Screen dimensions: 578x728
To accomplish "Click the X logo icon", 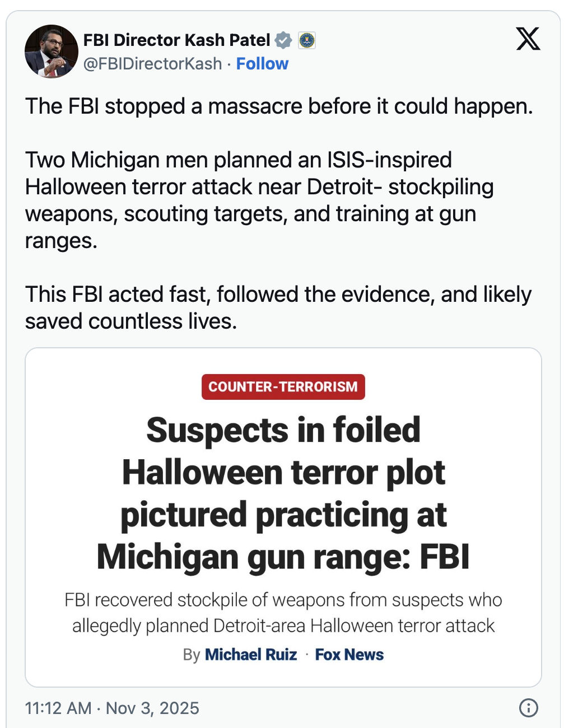I will click(528, 39).
